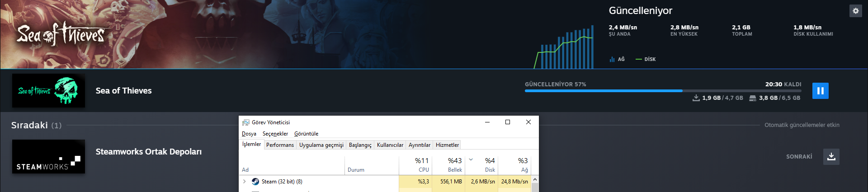Click the GÜNCELLENİYOR 57% status text
Image resolution: width=868 pixels, height=192 pixels.
point(555,84)
